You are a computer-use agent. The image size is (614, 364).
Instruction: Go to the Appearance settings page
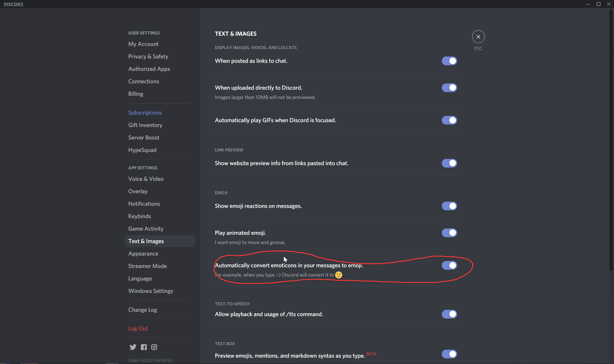point(143,254)
